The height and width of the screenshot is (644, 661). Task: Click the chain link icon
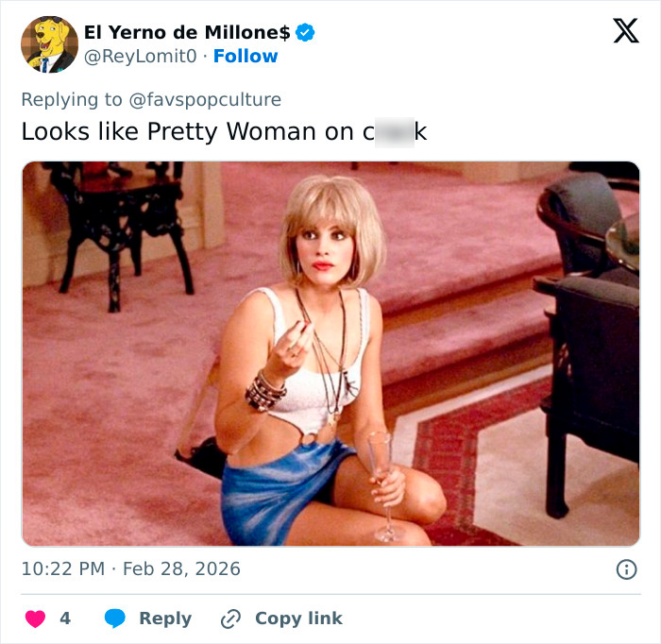230,619
